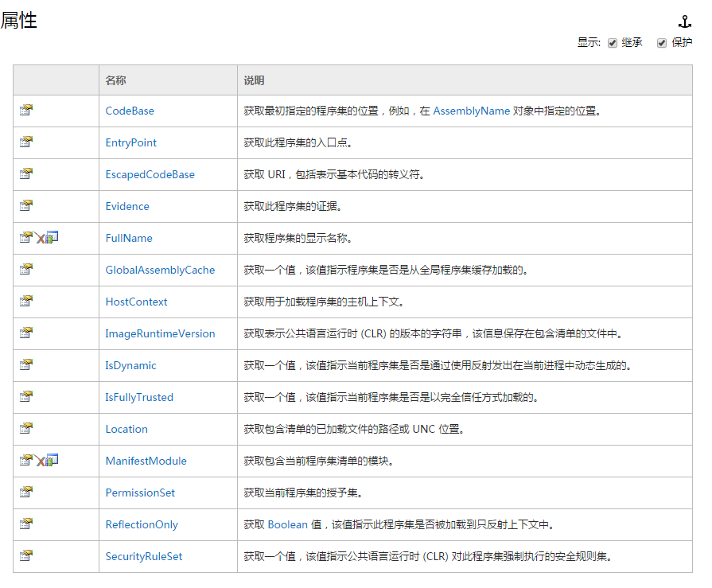Screen dimensions: 712x588
Task: Click the property icon in EntryPoint row
Action: pos(26,142)
